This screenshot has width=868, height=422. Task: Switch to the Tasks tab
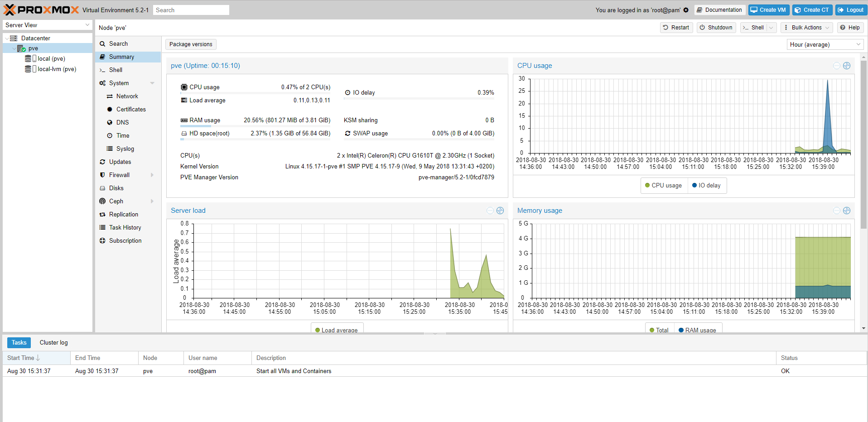coord(19,343)
